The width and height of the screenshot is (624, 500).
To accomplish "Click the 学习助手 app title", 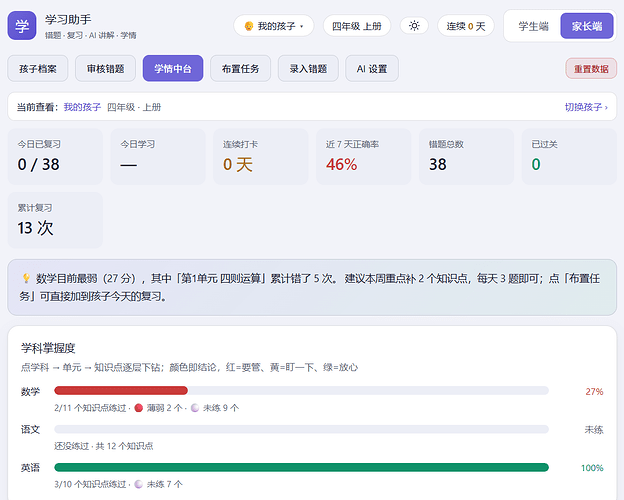I will [68, 20].
